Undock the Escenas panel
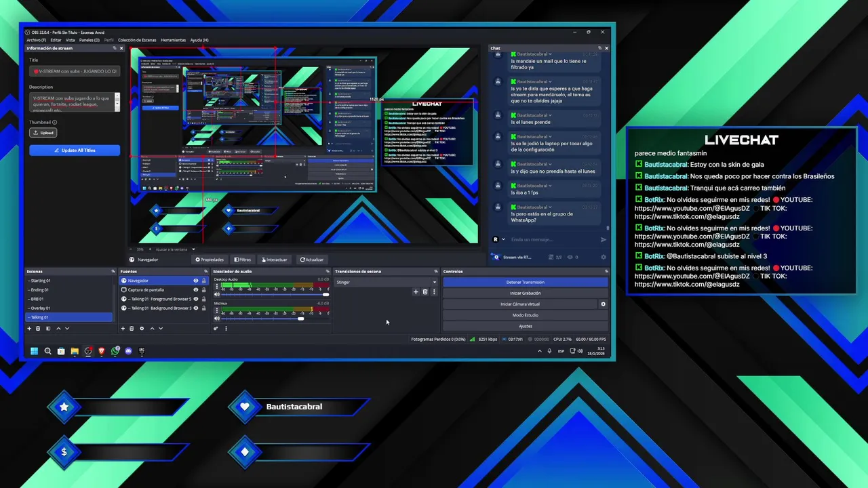 pos(113,272)
